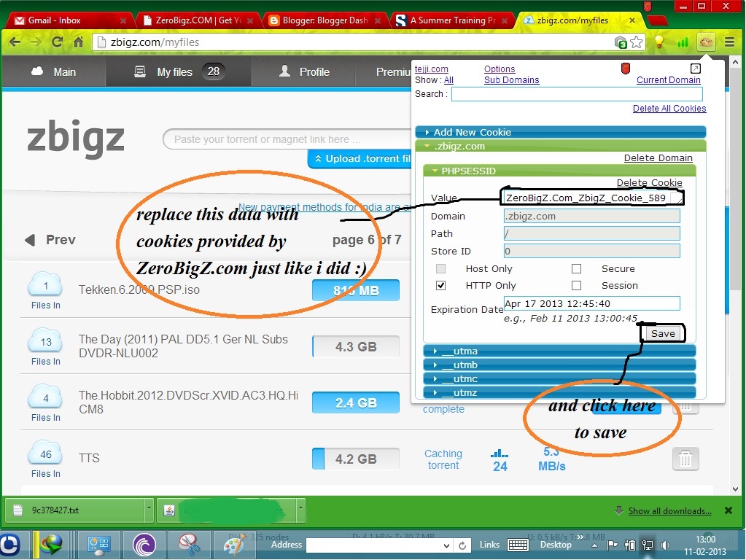Viewport: 746px width, 560px height.
Task: Close the downloads bar
Action: (x=728, y=510)
